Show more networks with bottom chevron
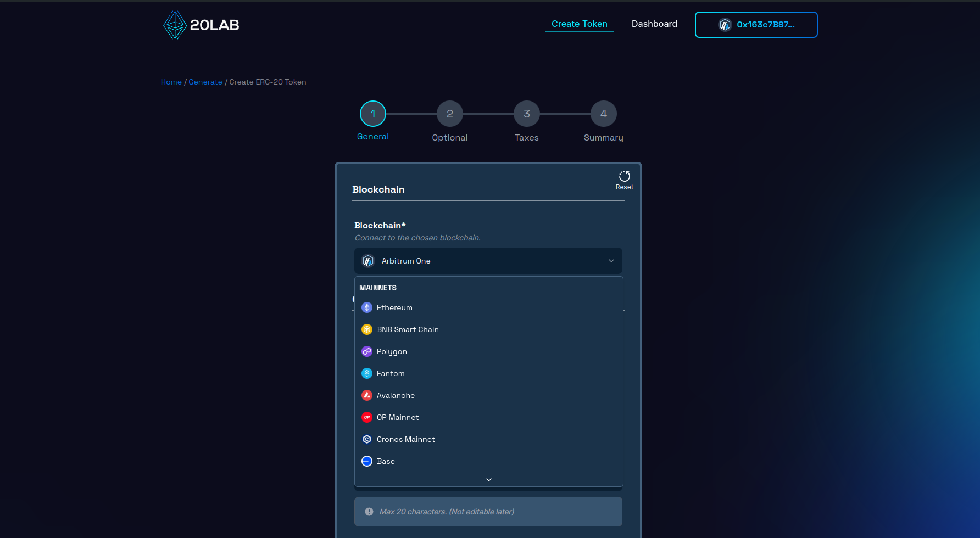Screen dimensions: 980x538 [x=489, y=480]
